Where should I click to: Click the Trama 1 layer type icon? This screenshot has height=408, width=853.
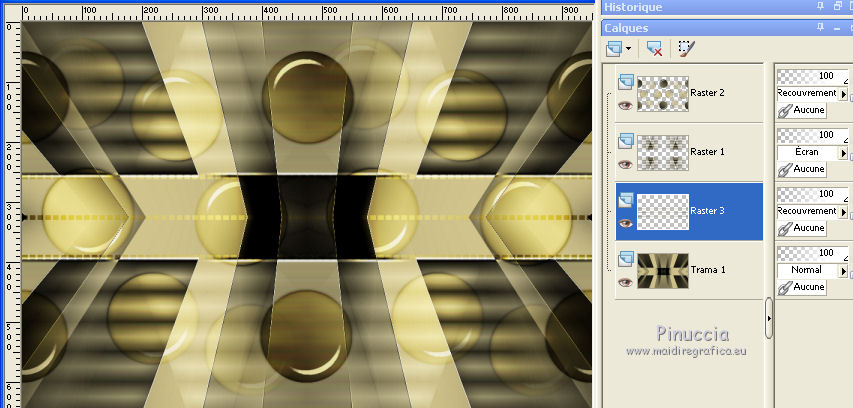click(x=626, y=259)
